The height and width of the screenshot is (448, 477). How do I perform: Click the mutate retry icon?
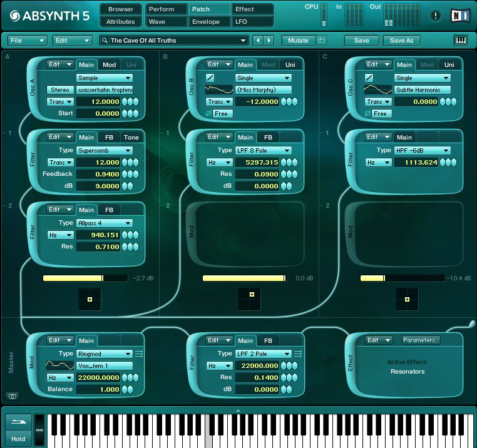pos(321,41)
